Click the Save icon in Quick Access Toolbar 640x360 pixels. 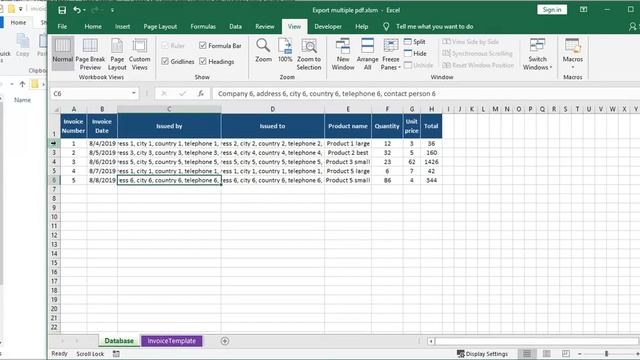(62, 10)
